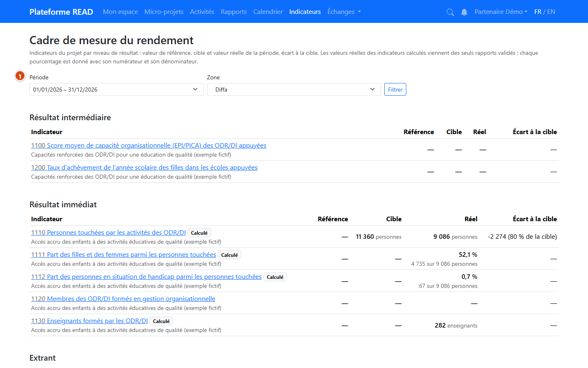Click the real value 9 086 personnes

coord(455,237)
